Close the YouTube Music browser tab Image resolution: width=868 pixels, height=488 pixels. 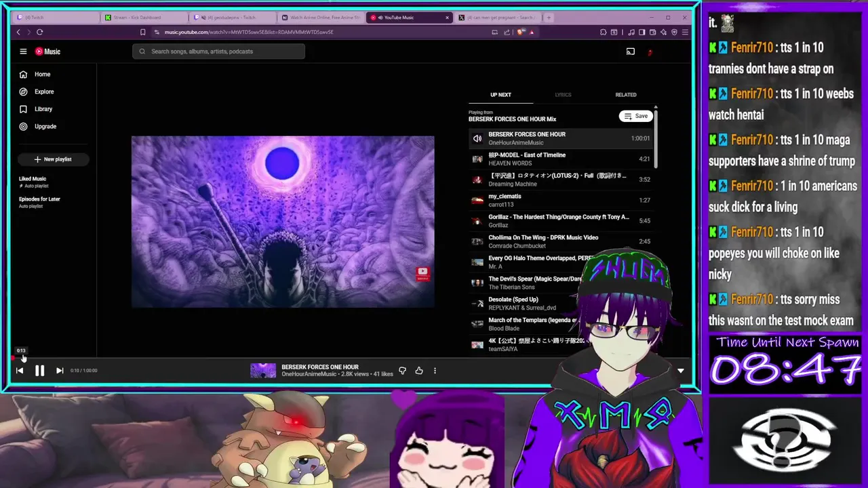(x=447, y=18)
